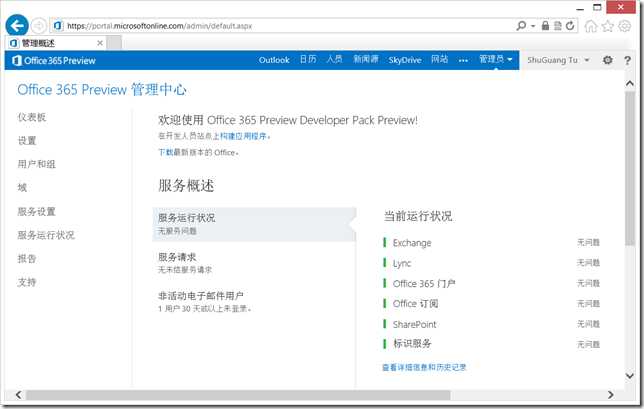Click the Exchange service status row
The height and width of the screenshot is (409, 644).
pos(491,243)
